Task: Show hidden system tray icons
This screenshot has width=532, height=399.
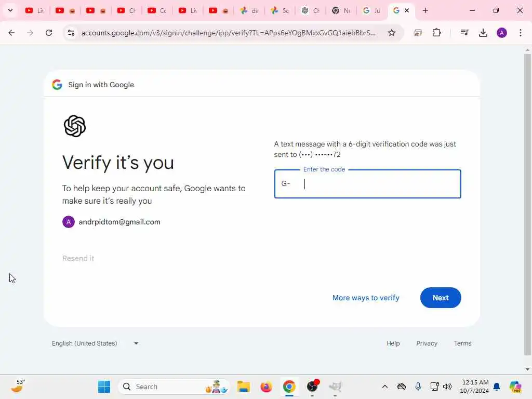Action: click(385, 387)
